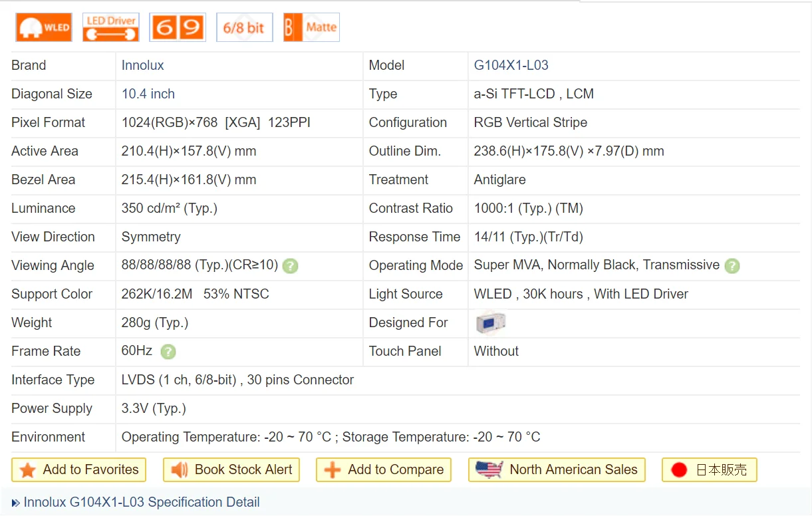Screen dimensions: 812x516
Task: Click the 日本販売 button label
Action: pos(722,470)
